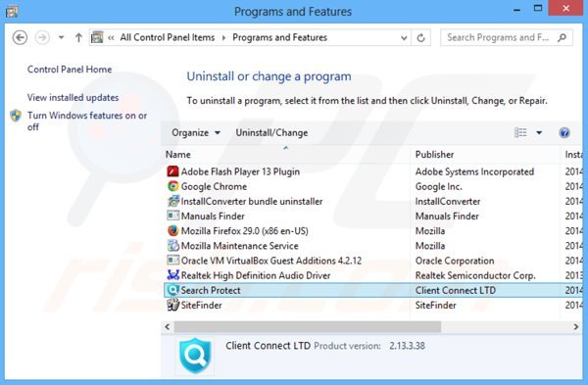This screenshot has width=588, height=385.
Task: Sort by the Publisher column header
Action: click(x=434, y=155)
